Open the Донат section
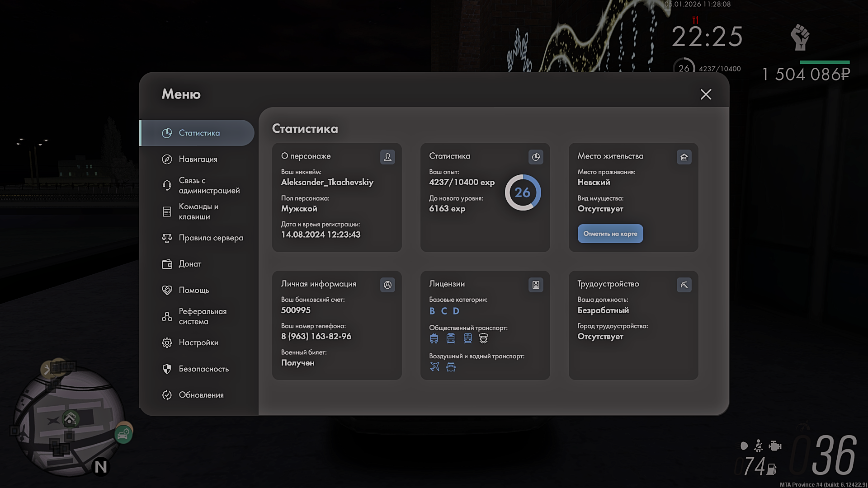 point(189,264)
